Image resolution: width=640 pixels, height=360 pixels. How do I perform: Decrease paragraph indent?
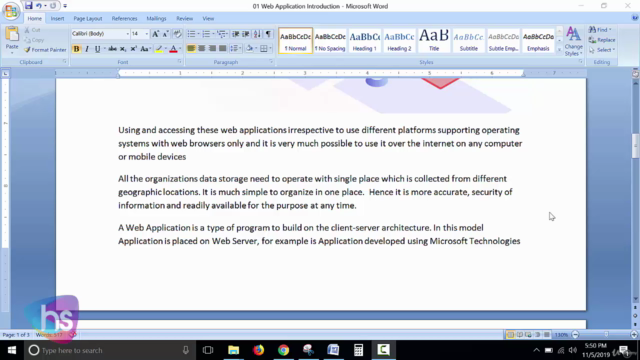(236, 34)
